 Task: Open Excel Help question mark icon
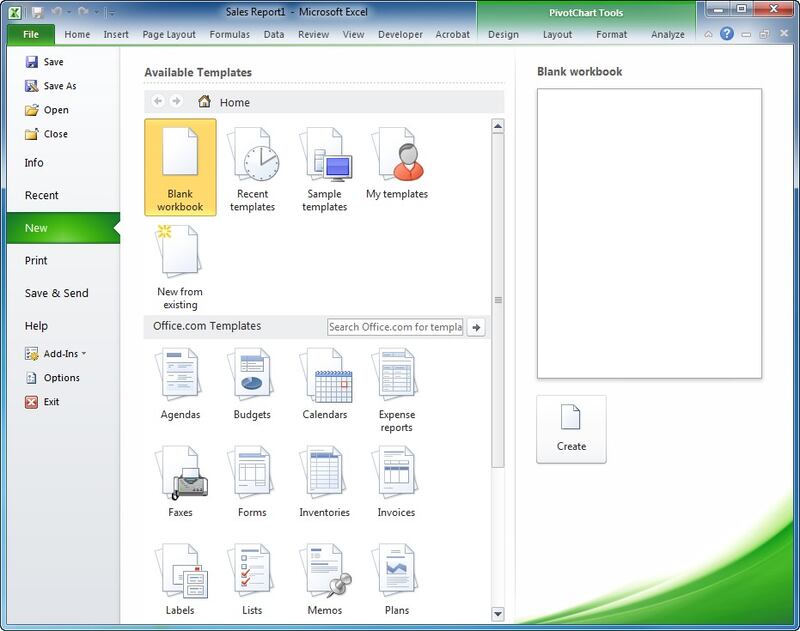pyautogui.click(x=727, y=34)
